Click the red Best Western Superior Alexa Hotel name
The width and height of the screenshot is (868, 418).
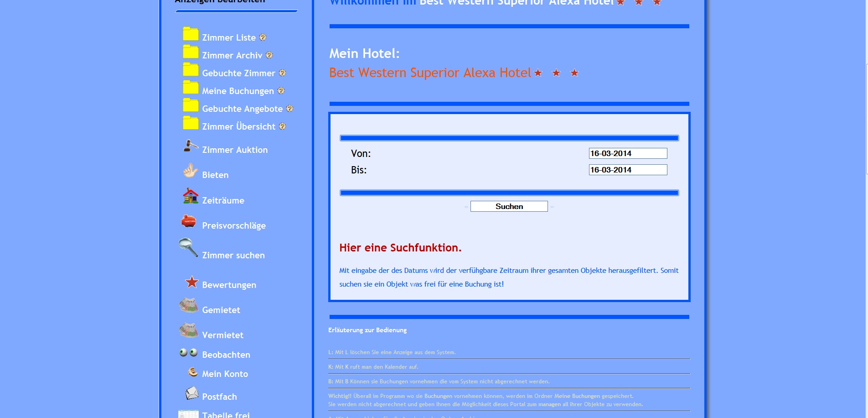coord(430,73)
